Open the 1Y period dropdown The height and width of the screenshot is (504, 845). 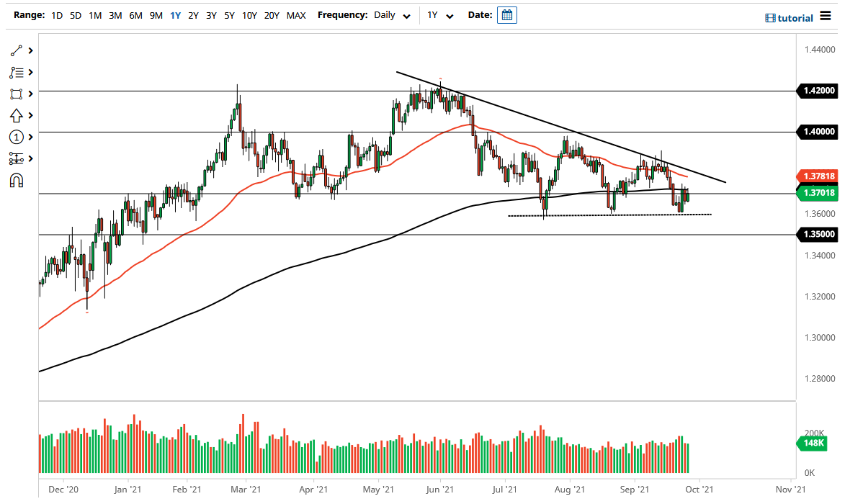coord(441,15)
